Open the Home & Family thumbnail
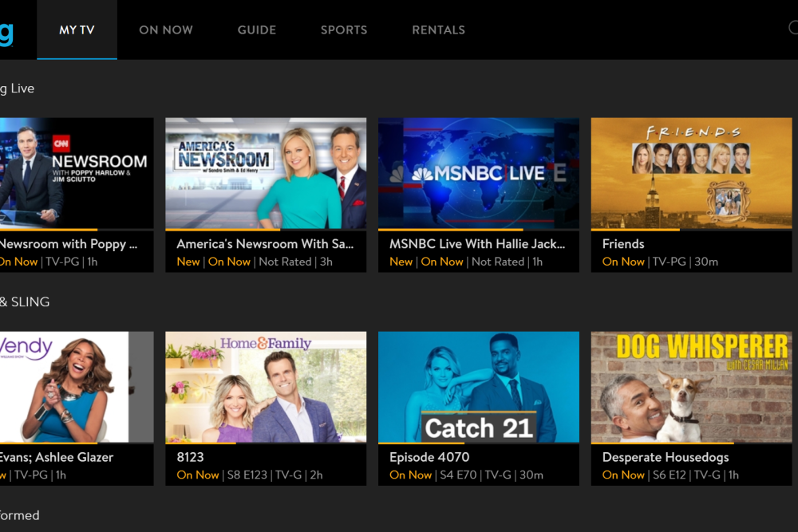Viewport: 798px width, 532px height. tap(266, 387)
